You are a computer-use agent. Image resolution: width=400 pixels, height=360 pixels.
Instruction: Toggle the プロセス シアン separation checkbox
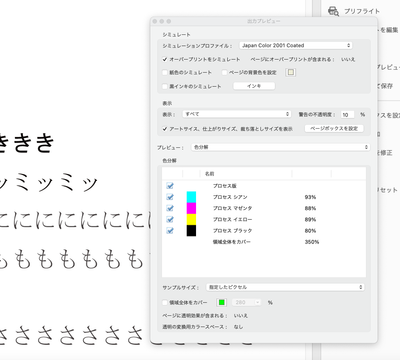[170, 197]
